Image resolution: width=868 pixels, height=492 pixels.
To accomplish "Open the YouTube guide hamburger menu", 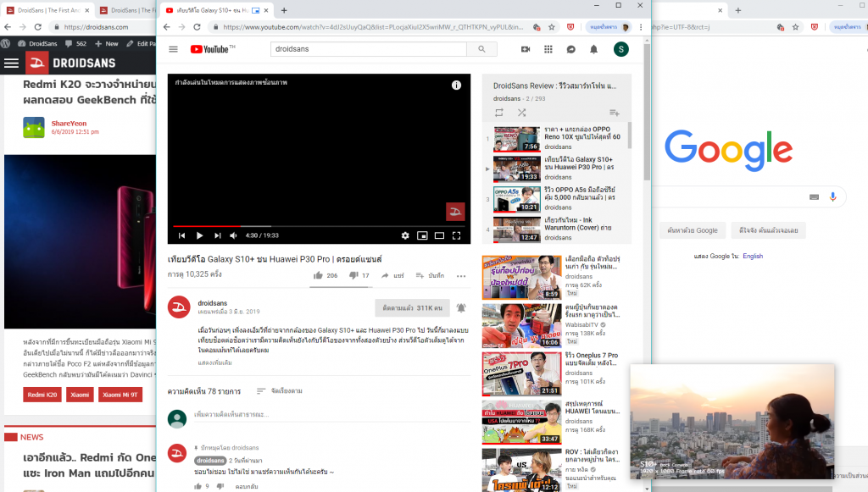I will point(173,49).
